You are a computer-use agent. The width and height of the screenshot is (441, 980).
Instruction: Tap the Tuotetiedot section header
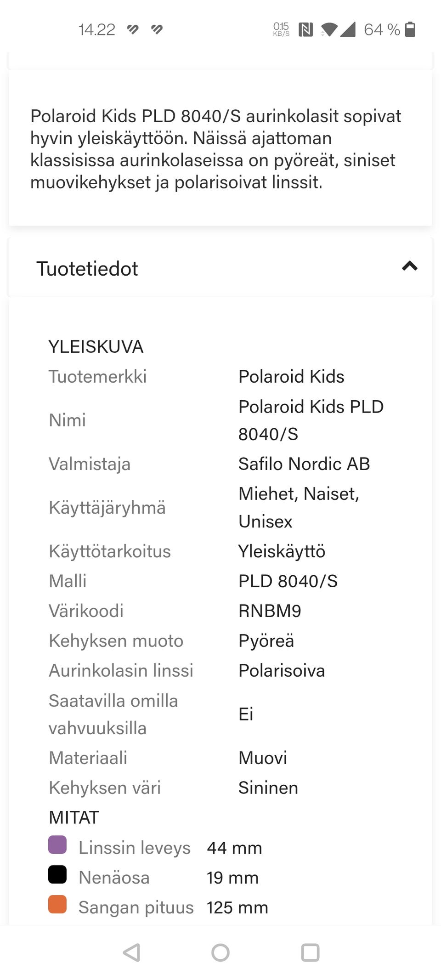point(87,269)
